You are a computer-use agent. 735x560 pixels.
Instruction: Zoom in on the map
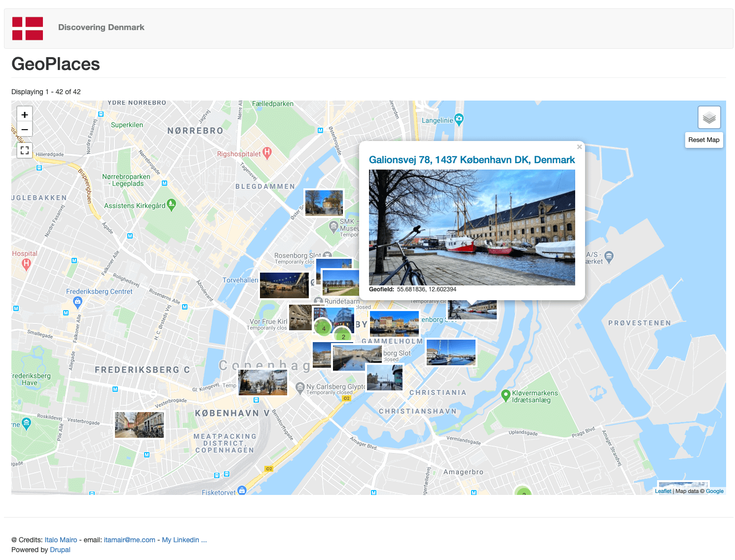[25, 114]
